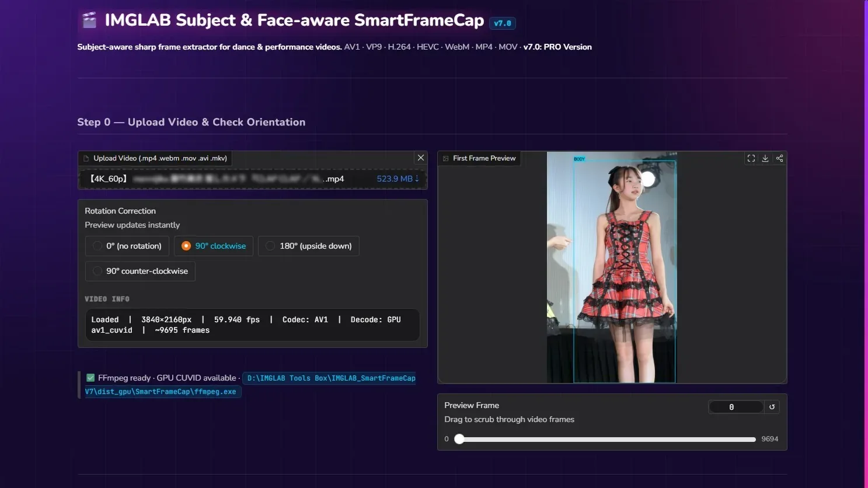Click the ffmpeg.exe path text
868x488 pixels.
(x=250, y=385)
